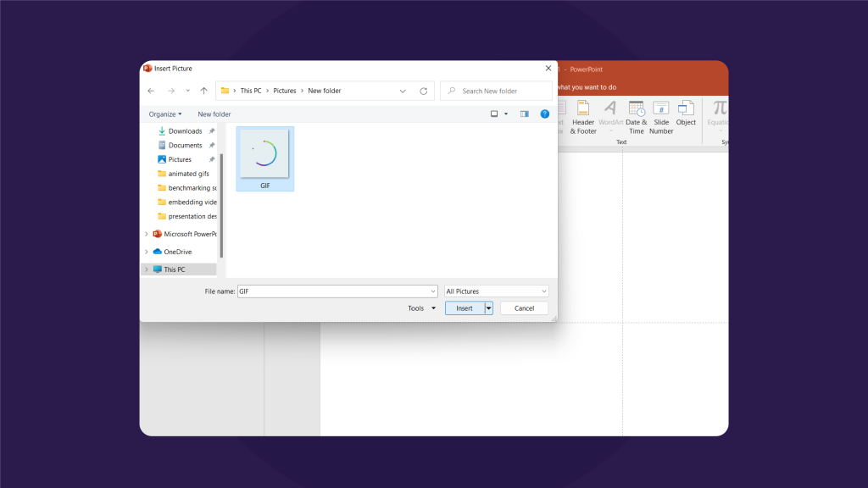Image resolution: width=868 pixels, height=488 pixels.
Task: Unpin Pictures from Quick access
Action: [x=212, y=159]
